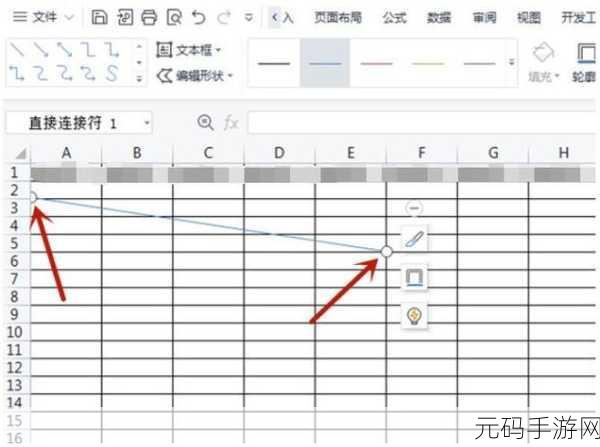Click the connector's right end handle

387,252
